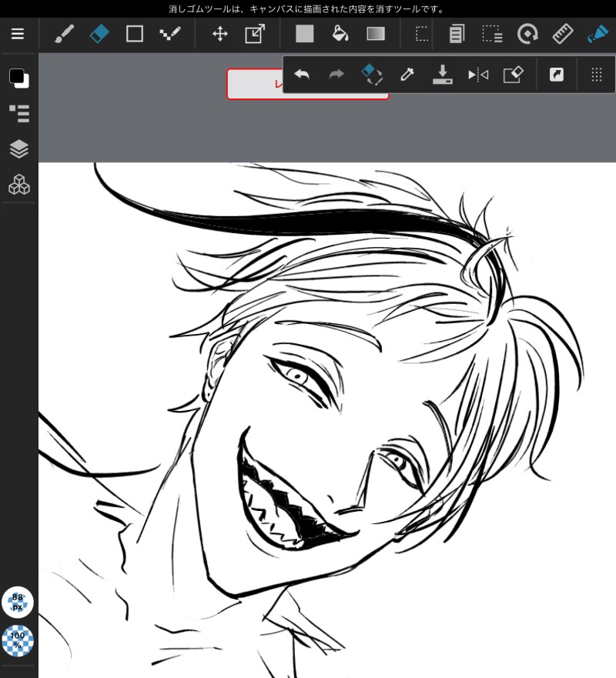Open the foreground/background color swatch

[x=19, y=78]
